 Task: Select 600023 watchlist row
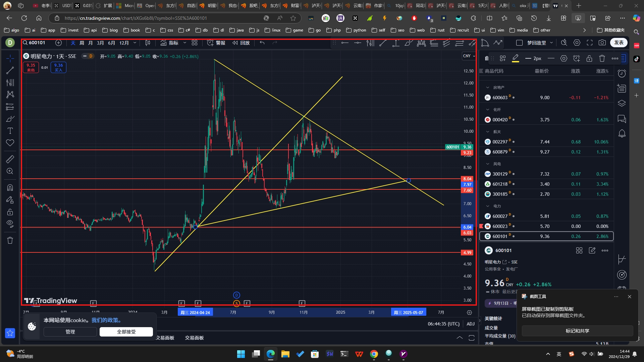pos(546,226)
